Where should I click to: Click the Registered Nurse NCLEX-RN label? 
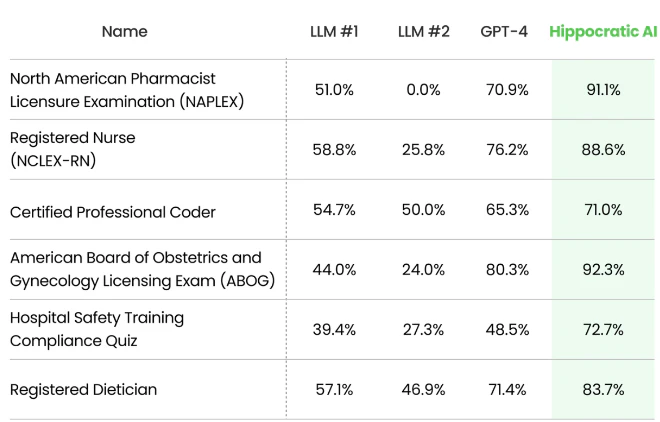point(72,149)
